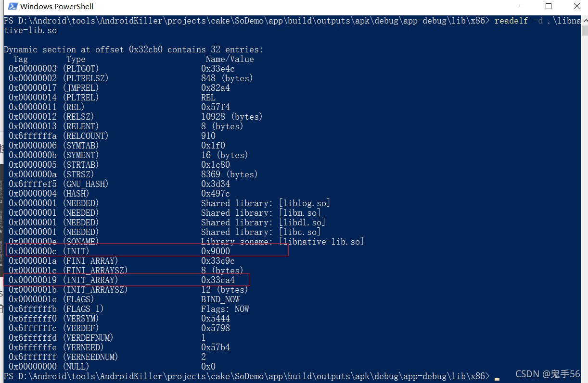The image size is (588, 383).
Task: Click the Dynamic section offset header line
Action: coord(133,49)
